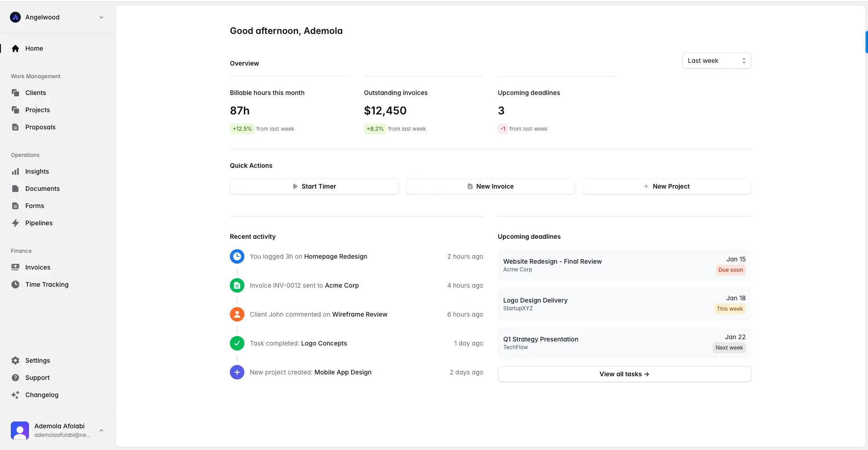
Task: Expand the user account menu chevron
Action: click(101, 431)
